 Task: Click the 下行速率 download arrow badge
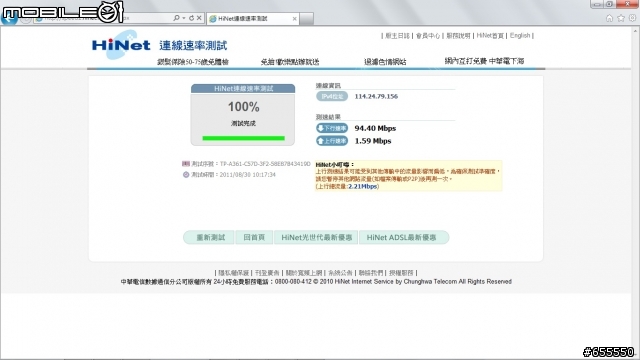click(332, 128)
